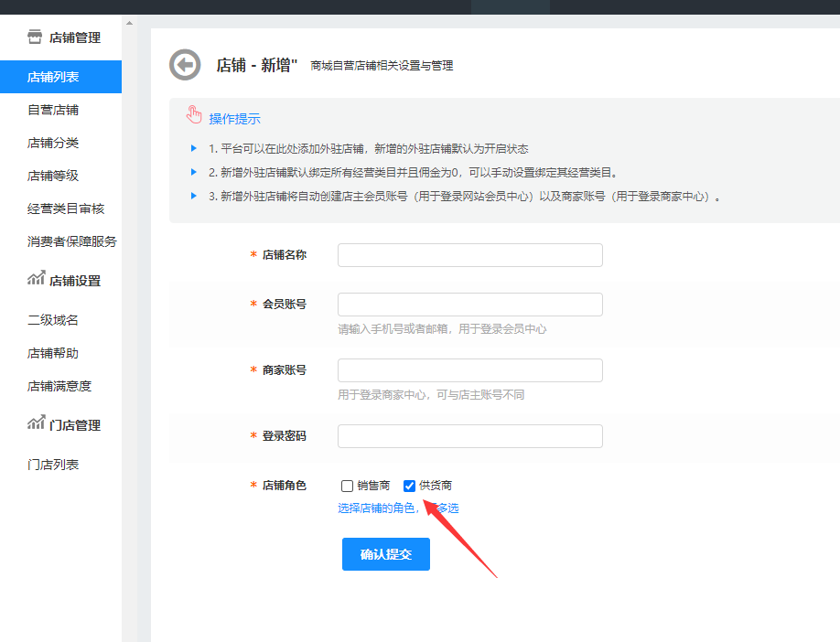Viewport: 840px width, 642px height.
Task: Select 店铺等级 from the sidebar
Action: coord(53,176)
